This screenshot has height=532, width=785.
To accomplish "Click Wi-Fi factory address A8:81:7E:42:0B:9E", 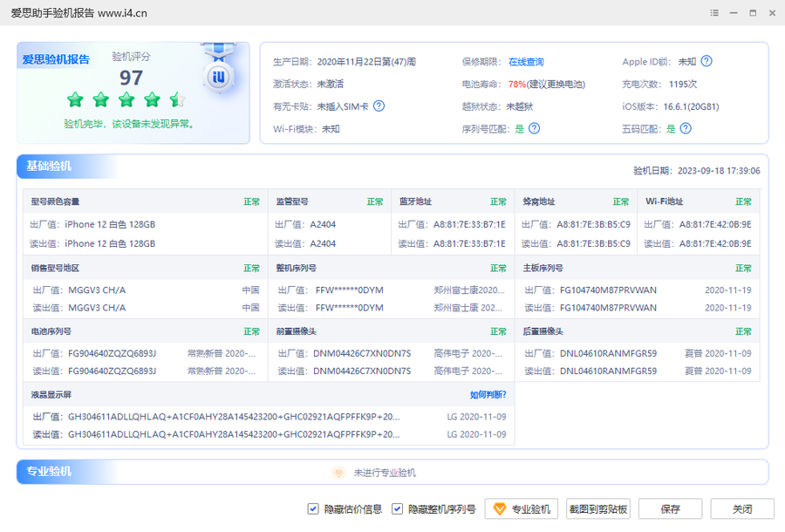I will click(715, 224).
